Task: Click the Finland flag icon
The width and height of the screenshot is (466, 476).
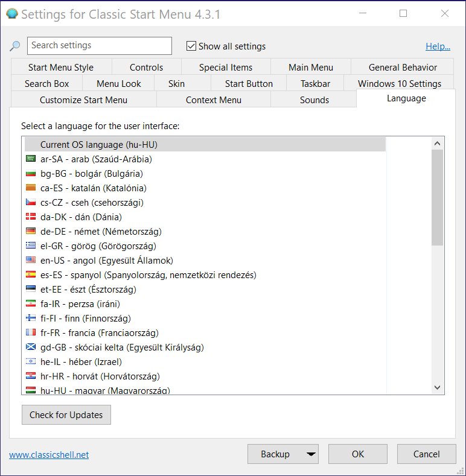Action: [x=31, y=318]
